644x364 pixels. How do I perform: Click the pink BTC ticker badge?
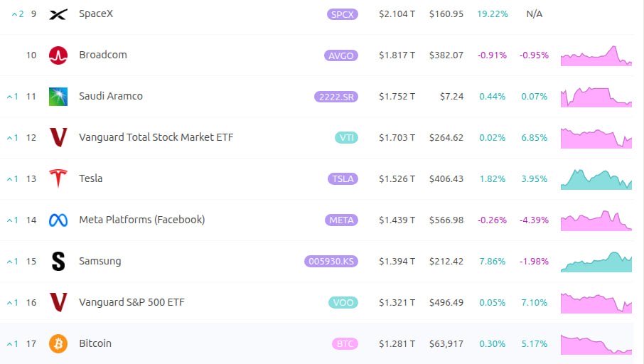coord(345,344)
